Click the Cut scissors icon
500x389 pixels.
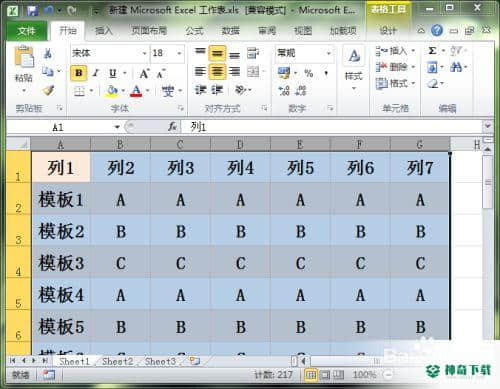(48, 53)
